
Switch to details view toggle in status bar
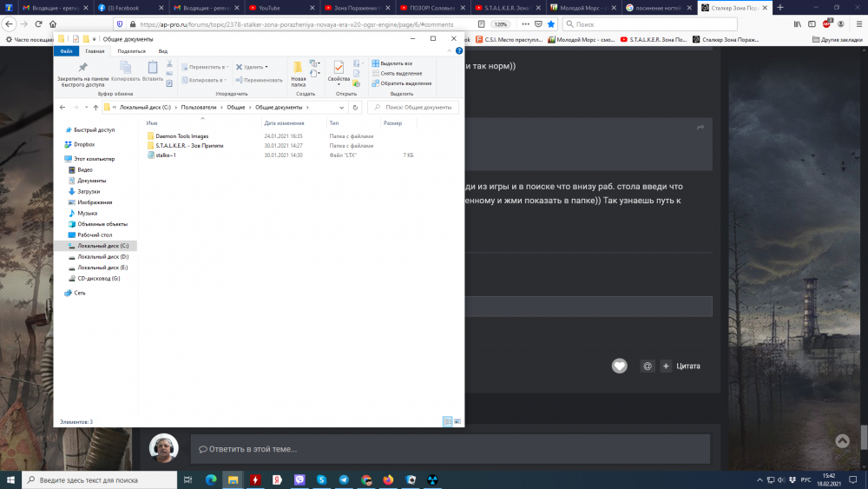coord(448,421)
